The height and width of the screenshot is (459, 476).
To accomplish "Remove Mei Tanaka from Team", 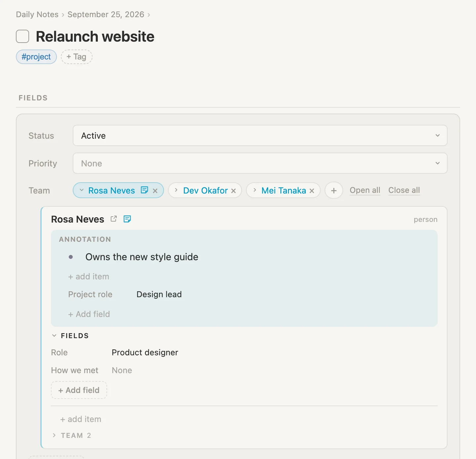I will 312,191.
